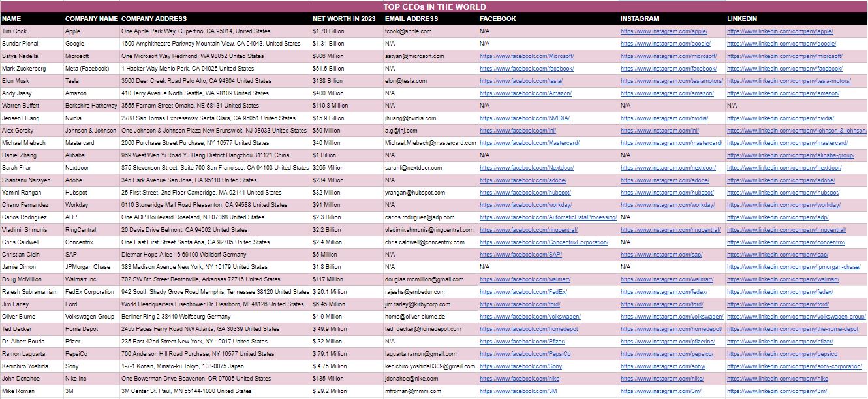Open ConcentrixCorporation Facebook link
The width and height of the screenshot is (868, 399).
[x=544, y=242]
